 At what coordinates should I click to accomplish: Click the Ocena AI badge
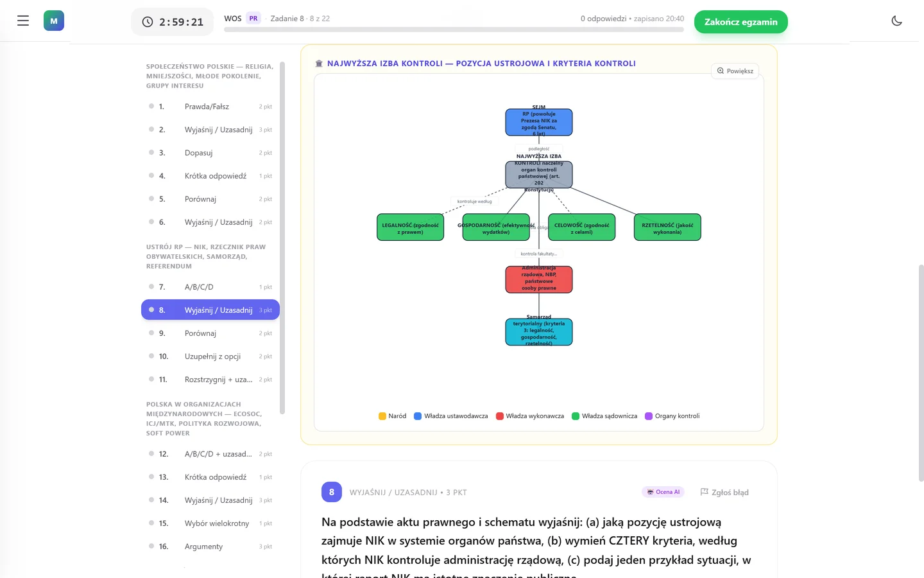[663, 492]
